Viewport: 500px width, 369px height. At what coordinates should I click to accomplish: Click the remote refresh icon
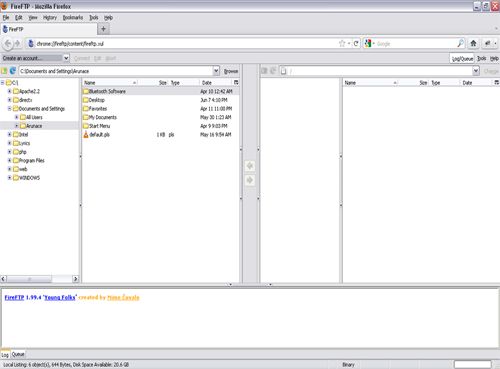pos(273,71)
